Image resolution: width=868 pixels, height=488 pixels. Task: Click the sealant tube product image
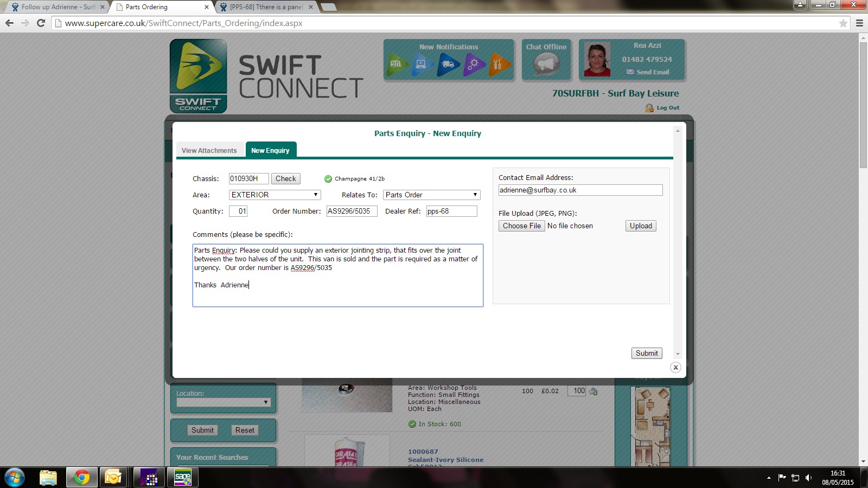point(347,451)
